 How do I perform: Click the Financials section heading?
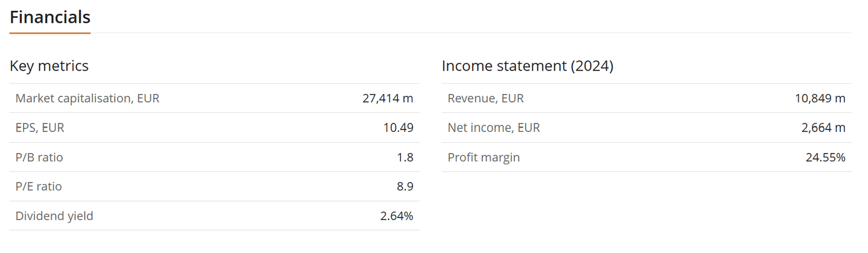point(50,17)
